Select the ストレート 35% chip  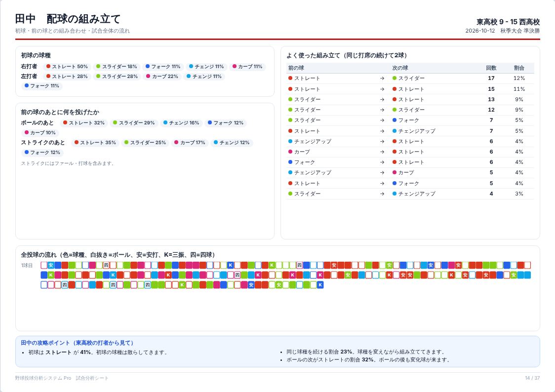(x=95, y=143)
